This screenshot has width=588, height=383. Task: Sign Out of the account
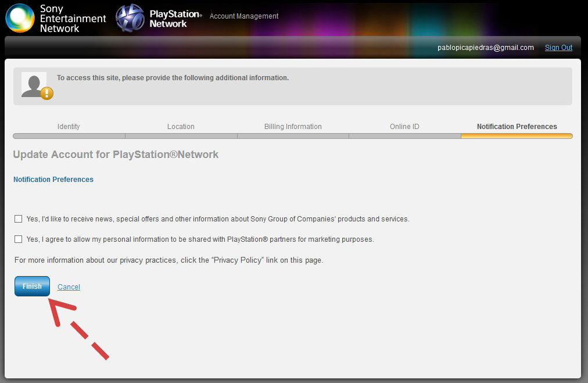[558, 48]
